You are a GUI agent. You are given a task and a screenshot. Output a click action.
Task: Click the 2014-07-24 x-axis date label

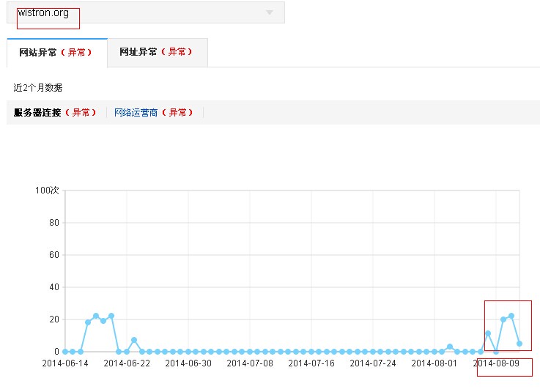(373, 363)
